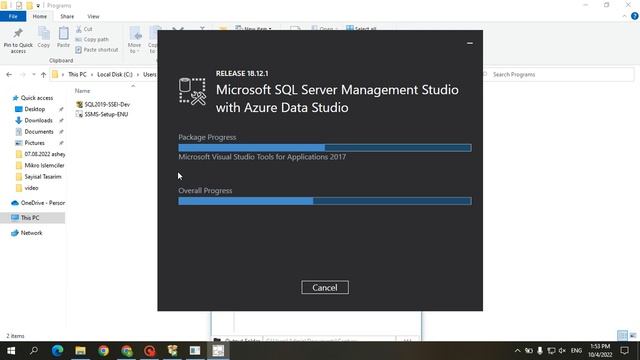Click the Package Progress bar

click(325, 148)
